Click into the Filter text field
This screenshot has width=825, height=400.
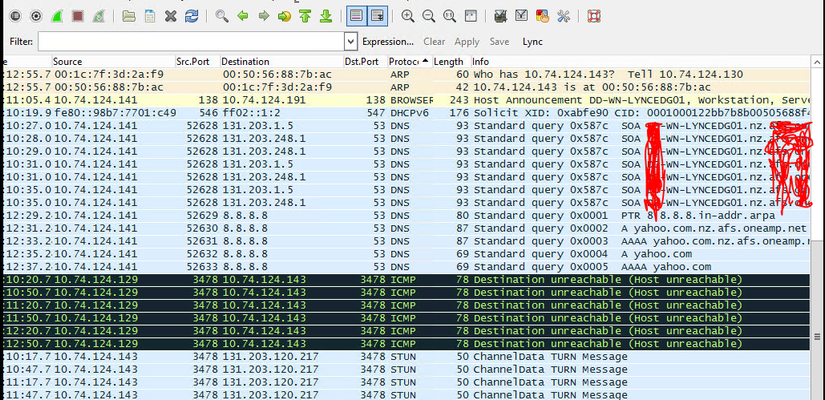[192, 41]
